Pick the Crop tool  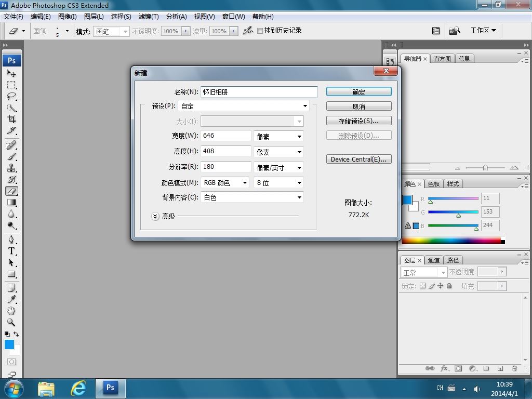[11, 119]
